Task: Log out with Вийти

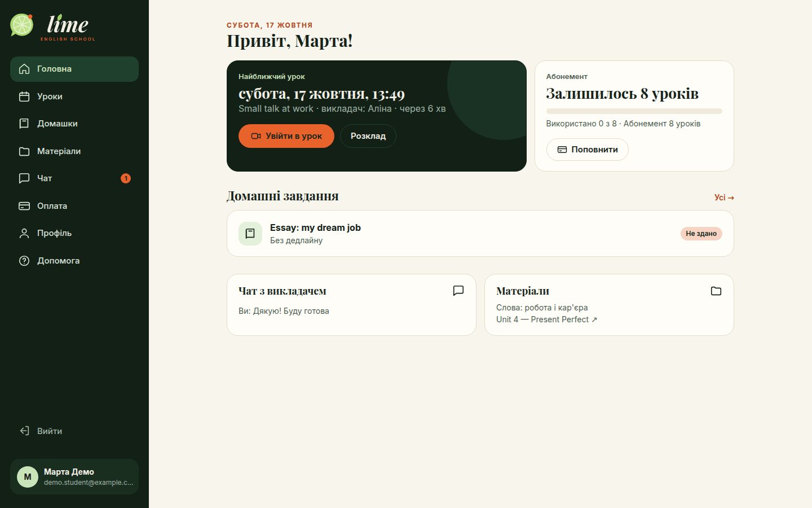Action: coord(74,431)
